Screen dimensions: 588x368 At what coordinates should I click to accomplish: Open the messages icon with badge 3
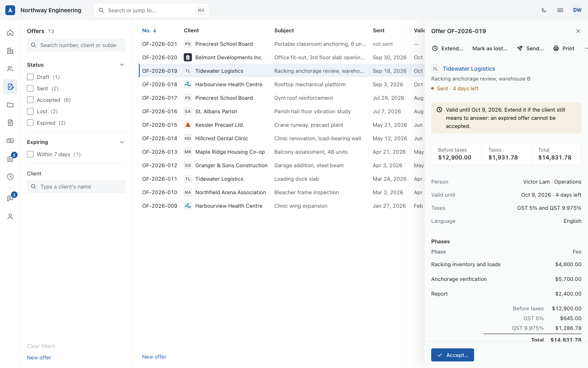[10, 198]
